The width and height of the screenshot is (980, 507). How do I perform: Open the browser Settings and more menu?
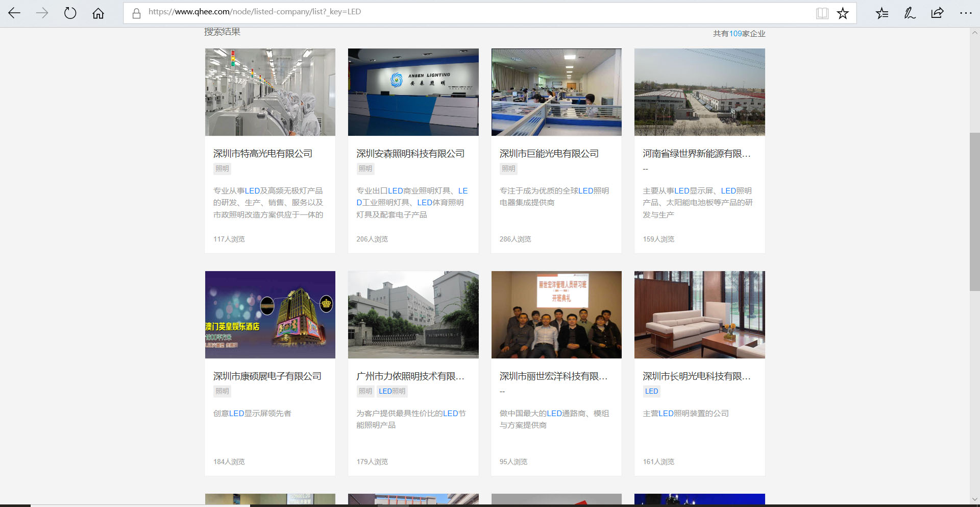click(965, 13)
